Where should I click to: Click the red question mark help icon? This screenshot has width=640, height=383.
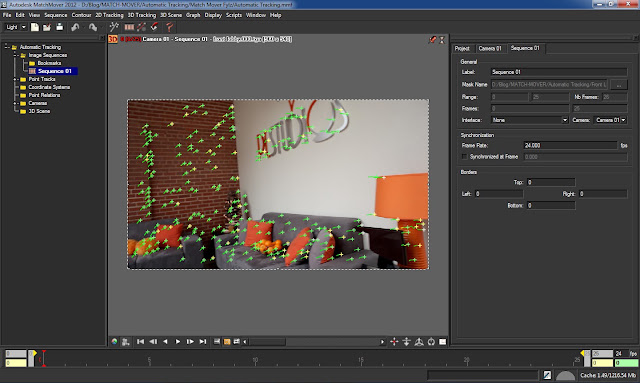[169, 27]
